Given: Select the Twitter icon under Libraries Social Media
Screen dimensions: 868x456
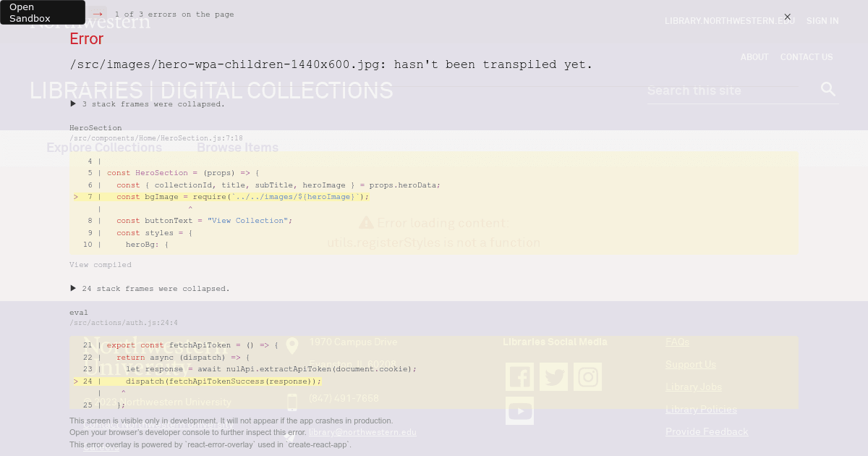Looking at the screenshot, I should coord(553,376).
